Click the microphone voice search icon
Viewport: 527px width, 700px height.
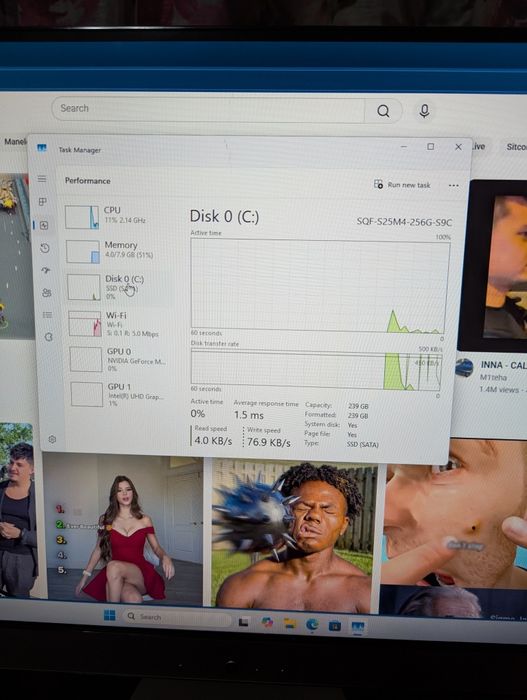[x=424, y=111]
